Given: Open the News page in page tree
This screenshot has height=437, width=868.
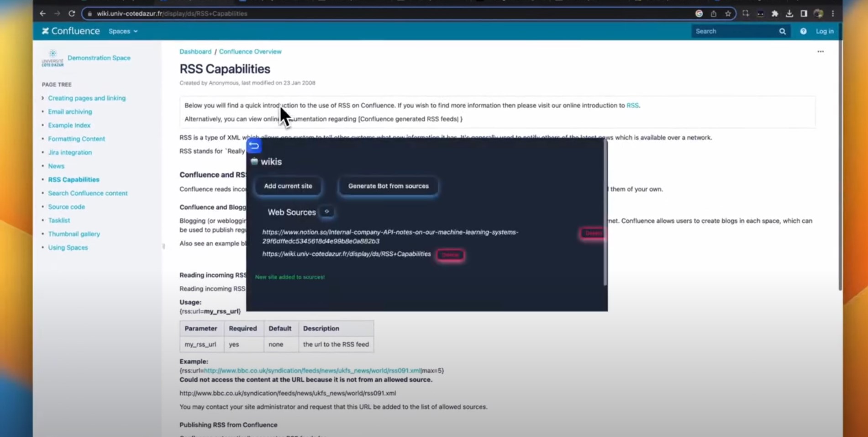Looking at the screenshot, I should (56, 166).
